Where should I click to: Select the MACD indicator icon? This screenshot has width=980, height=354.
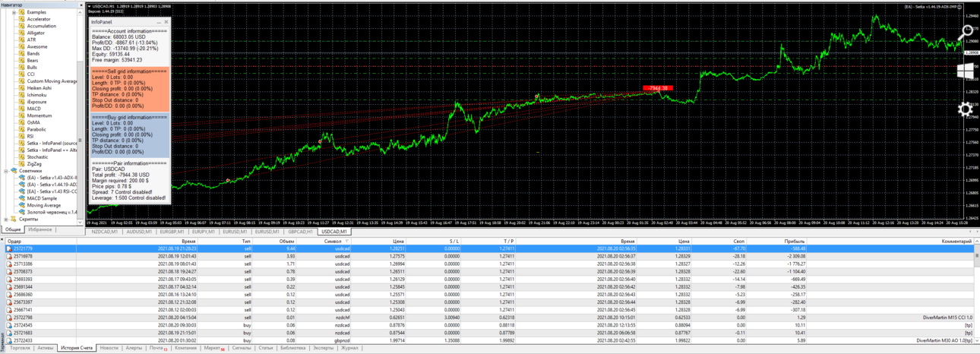coord(22,108)
